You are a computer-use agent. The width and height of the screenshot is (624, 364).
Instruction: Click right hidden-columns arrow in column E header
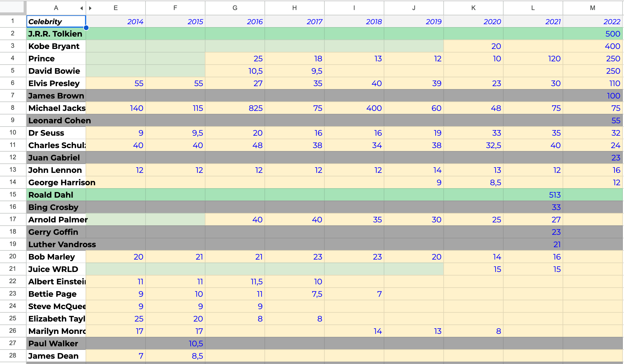(90, 8)
